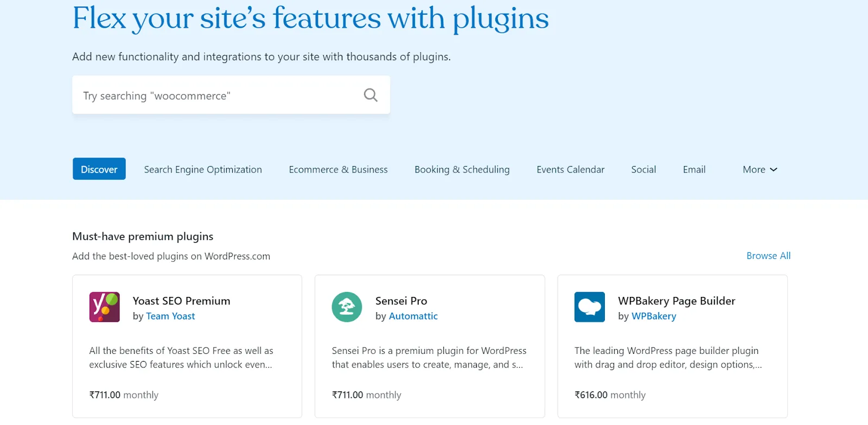868x425 pixels.
Task: Open Search Engine Optimization category
Action: [203, 169]
